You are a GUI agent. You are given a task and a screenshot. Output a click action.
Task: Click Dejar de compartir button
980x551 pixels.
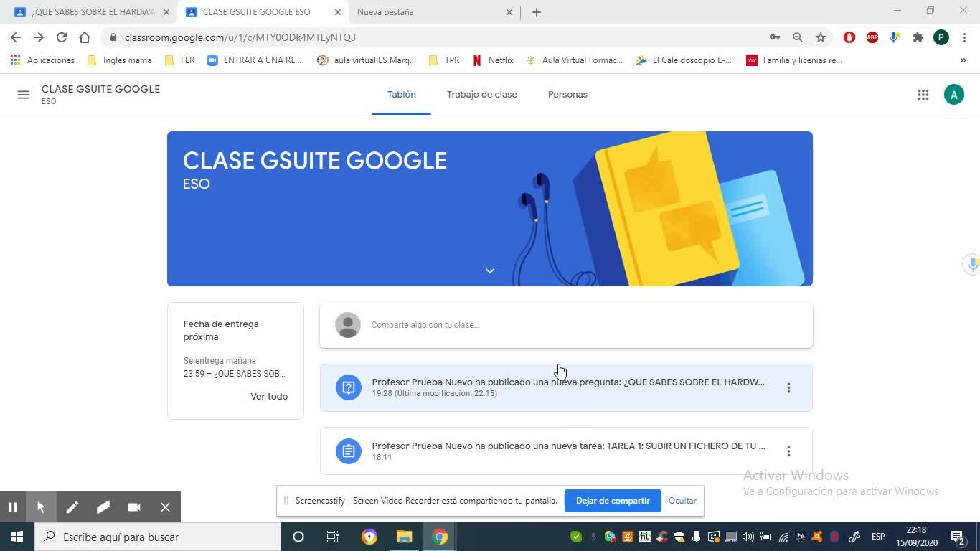[613, 501]
